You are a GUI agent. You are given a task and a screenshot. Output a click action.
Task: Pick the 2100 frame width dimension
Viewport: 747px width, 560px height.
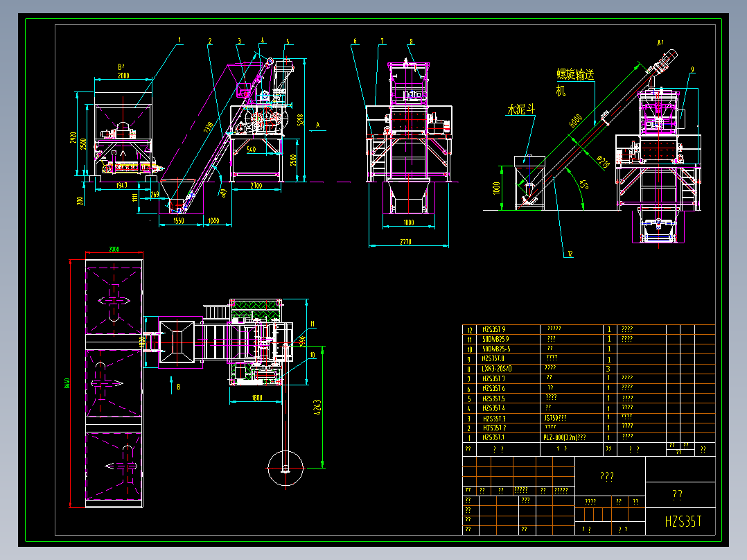256,186
